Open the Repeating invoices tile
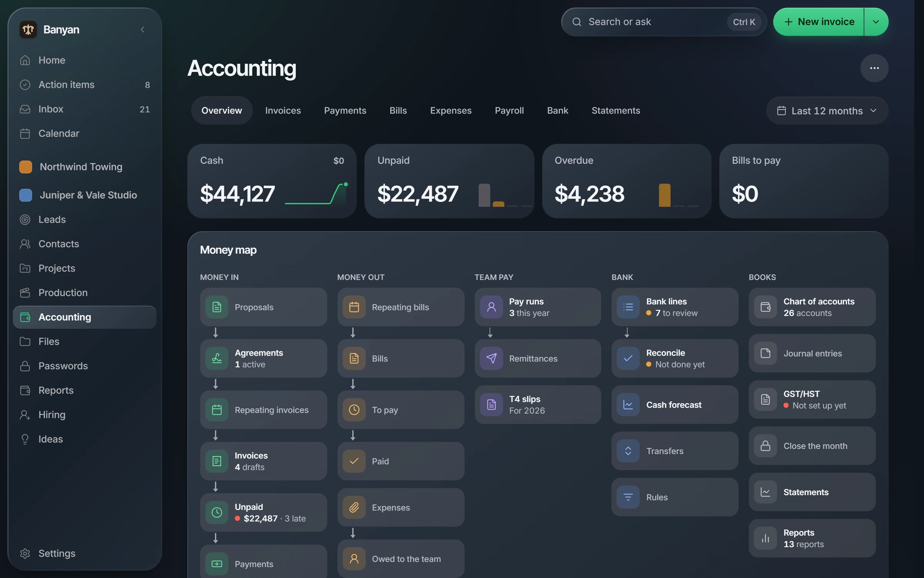This screenshot has width=924, height=578. point(263,410)
